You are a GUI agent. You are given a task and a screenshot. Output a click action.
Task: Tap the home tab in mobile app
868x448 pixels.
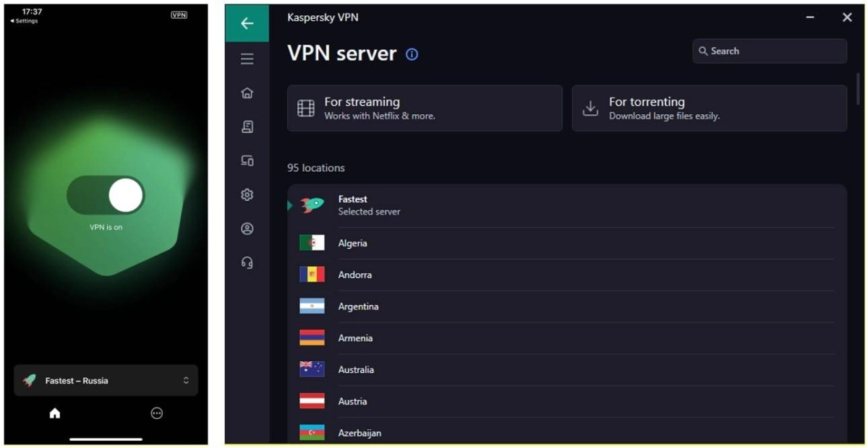click(x=55, y=413)
